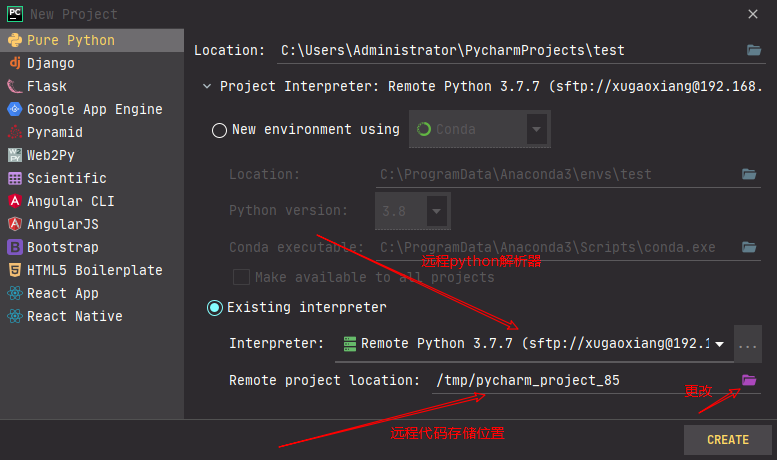Browse remote project location with purple folder
The image size is (777, 460).
pyautogui.click(x=749, y=380)
